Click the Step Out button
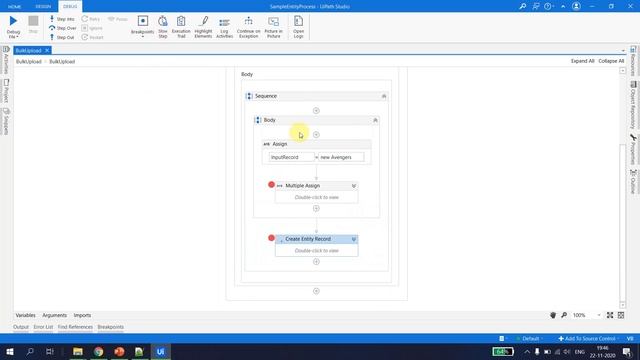The width and height of the screenshot is (640, 360). [62, 37]
